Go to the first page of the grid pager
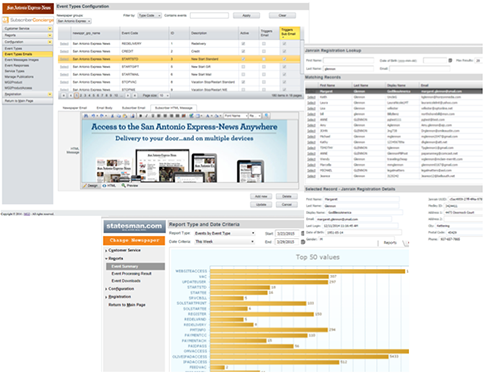 click(63, 95)
